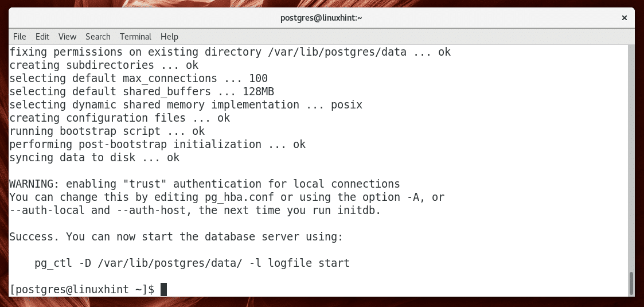The width and height of the screenshot is (644, 307).
Task: Click the 'creating configuration files' line
Action: [119, 118]
